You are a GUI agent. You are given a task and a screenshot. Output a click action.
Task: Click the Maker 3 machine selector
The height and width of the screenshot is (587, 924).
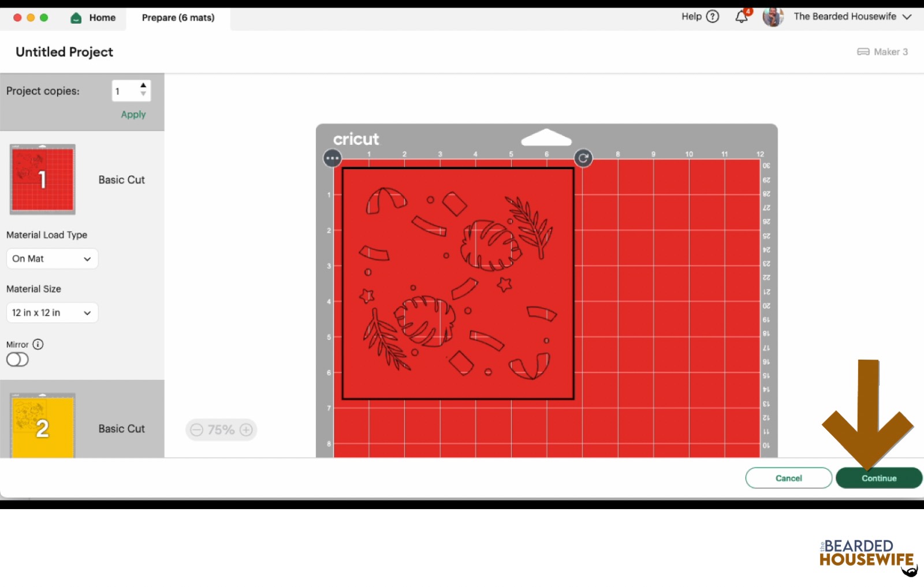click(x=882, y=52)
